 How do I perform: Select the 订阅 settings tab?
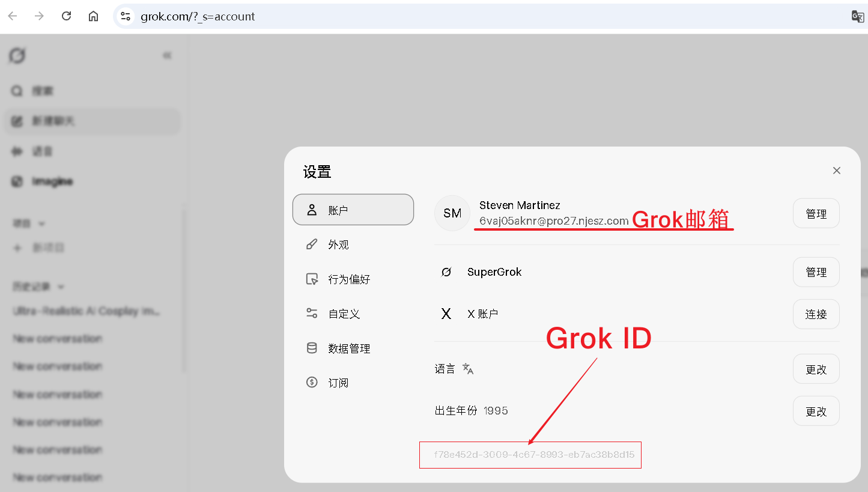click(x=353, y=382)
